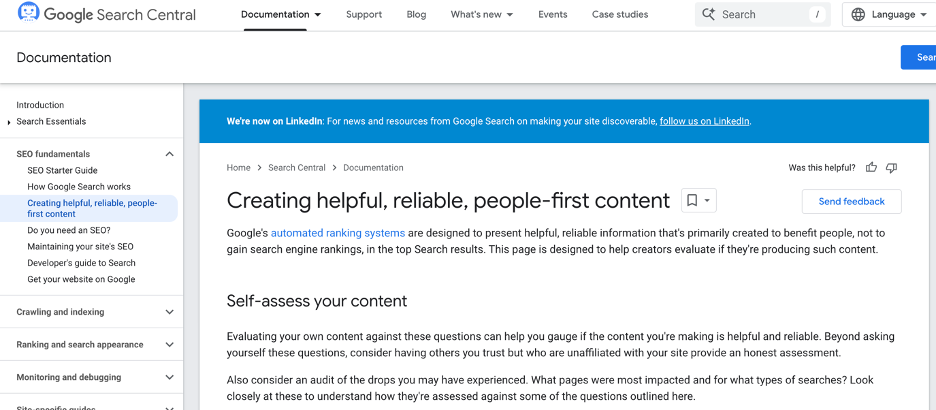Open the Case studies page
This screenshot has height=410, width=936.
(x=620, y=15)
